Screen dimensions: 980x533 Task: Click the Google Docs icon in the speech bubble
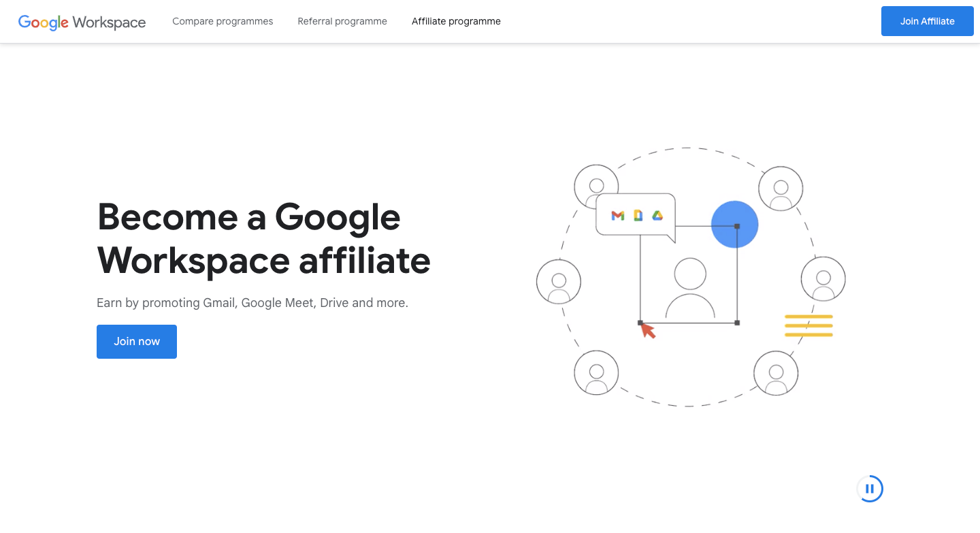[x=637, y=215]
